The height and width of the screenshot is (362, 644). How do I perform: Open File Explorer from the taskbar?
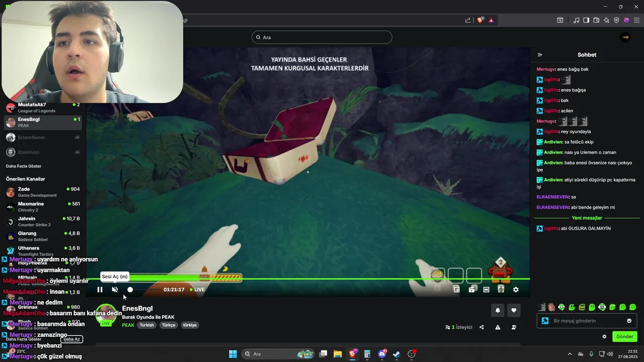(338, 354)
